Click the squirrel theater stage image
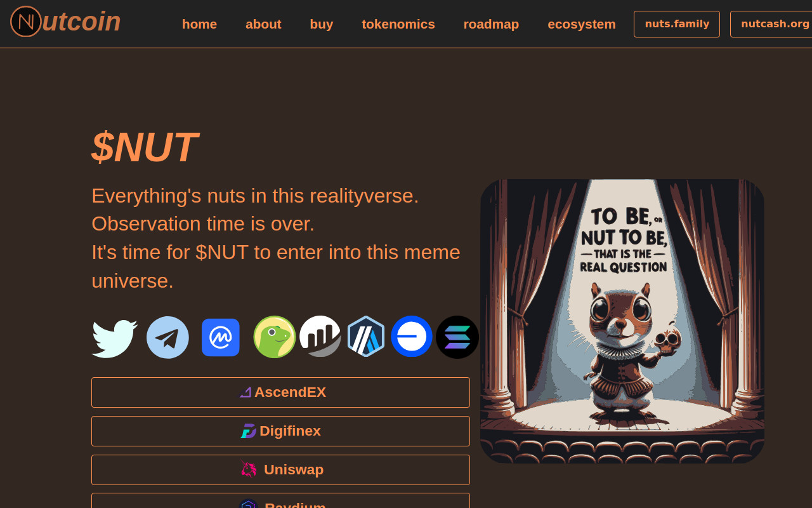 622,321
